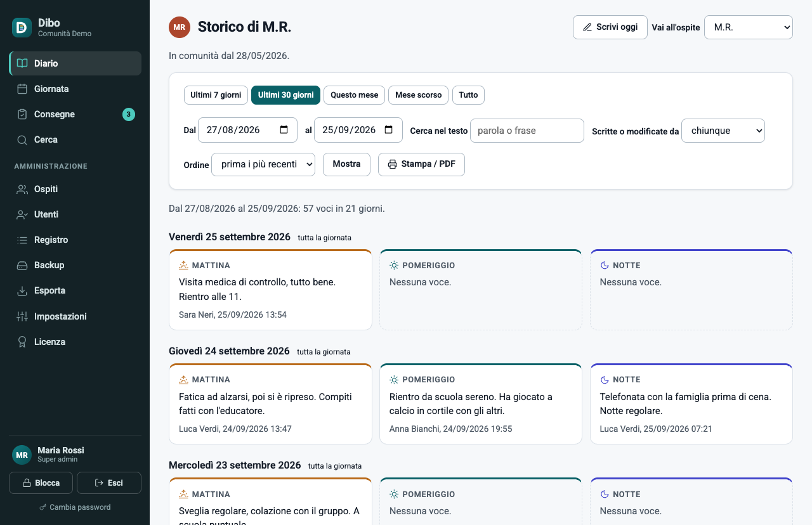This screenshot has height=525, width=812.
Task: Click the Registro list icon
Action: 22,240
